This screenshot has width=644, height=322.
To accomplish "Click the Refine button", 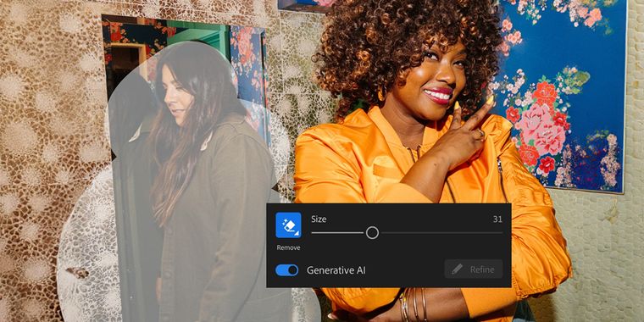I will click(474, 269).
